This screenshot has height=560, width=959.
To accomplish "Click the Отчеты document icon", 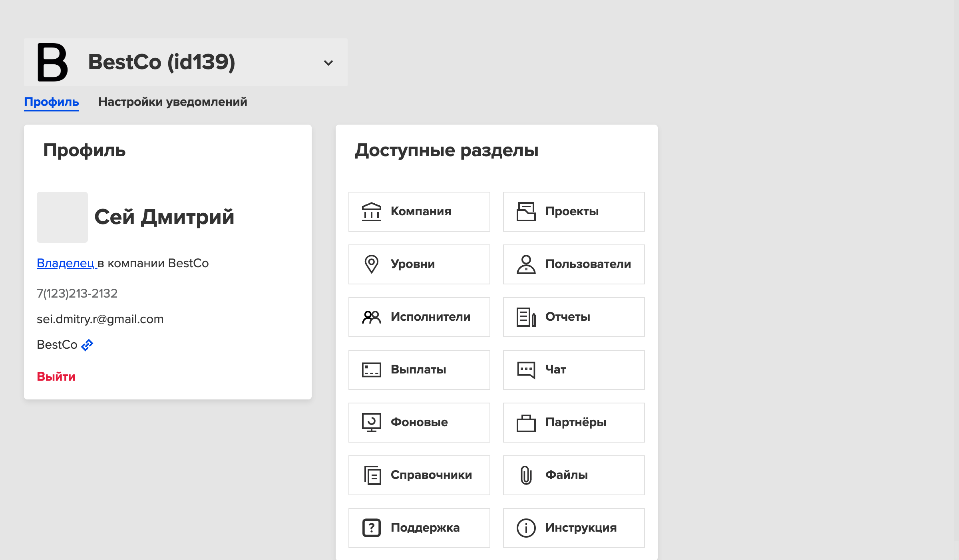I will tap(526, 317).
